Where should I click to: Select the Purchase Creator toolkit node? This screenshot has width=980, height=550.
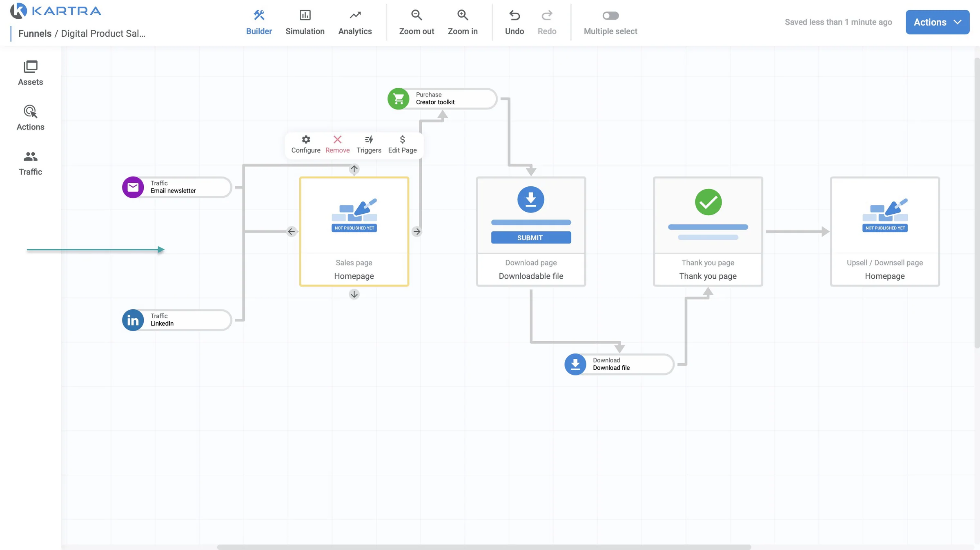click(442, 98)
